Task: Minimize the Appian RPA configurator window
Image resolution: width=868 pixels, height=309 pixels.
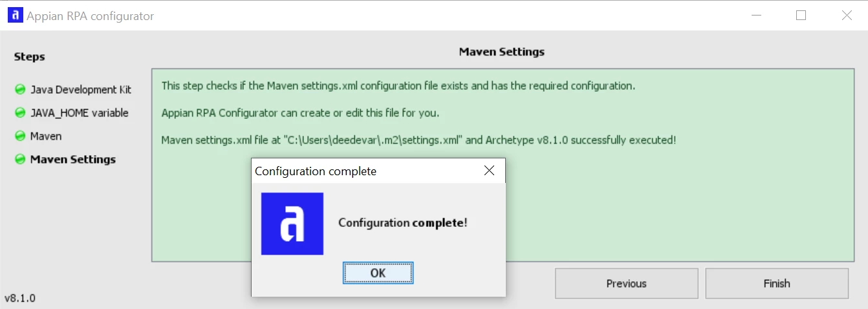Action: pos(755,16)
